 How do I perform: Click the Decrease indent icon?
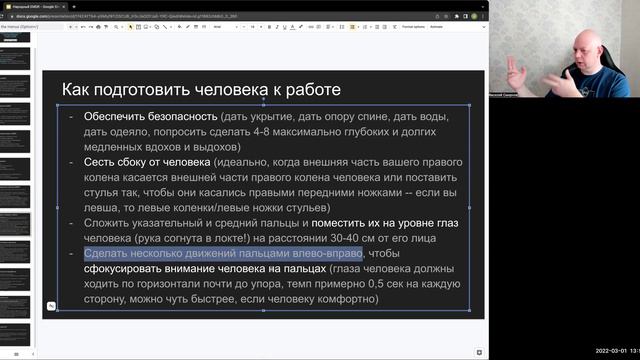377,27
